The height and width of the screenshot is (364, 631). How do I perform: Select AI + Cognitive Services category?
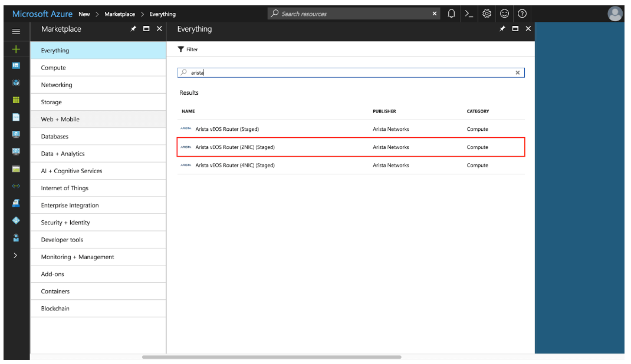(98, 171)
